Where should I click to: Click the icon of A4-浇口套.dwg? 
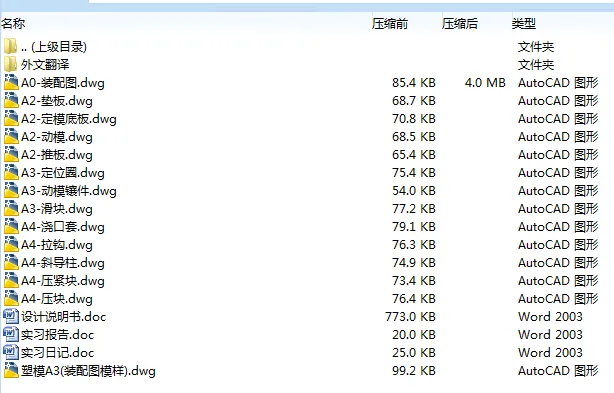pos(11,227)
